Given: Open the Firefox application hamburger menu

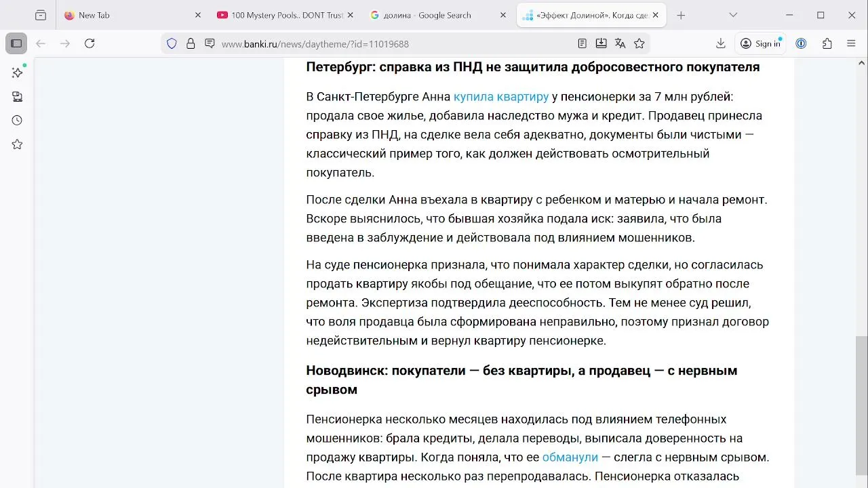Looking at the screenshot, I should tap(851, 43).
